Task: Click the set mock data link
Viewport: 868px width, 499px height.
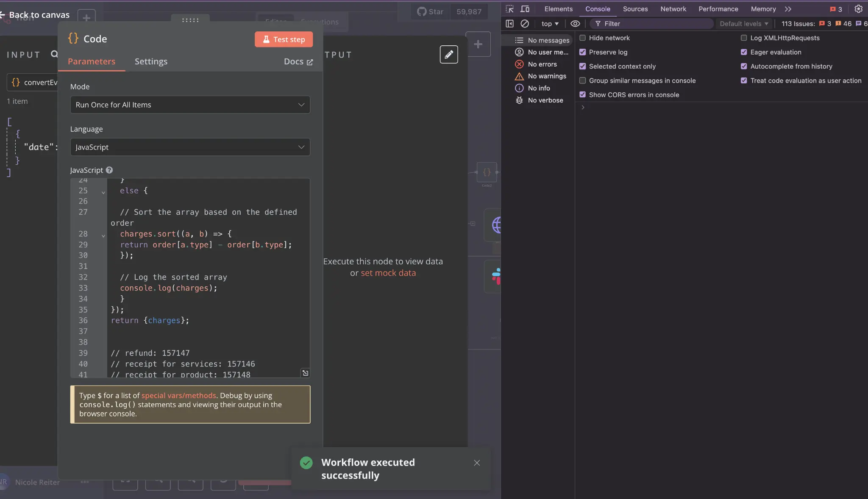Action: pyautogui.click(x=388, y=273)
